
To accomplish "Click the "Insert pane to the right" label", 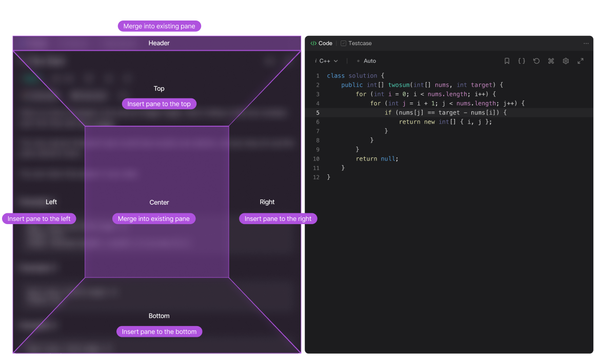I will pyautogui.click(x=278, y=219).
